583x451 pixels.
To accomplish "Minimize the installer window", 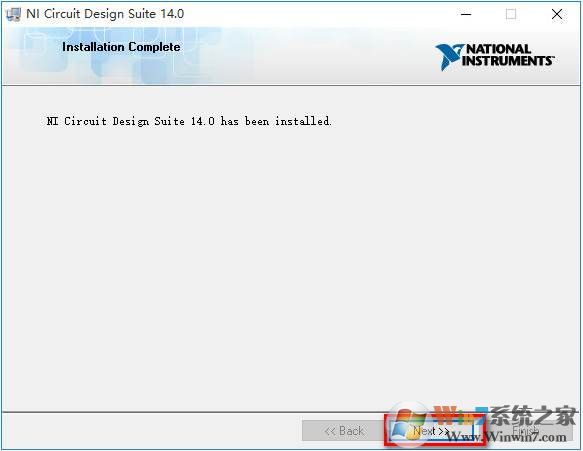I will [466, 15].
